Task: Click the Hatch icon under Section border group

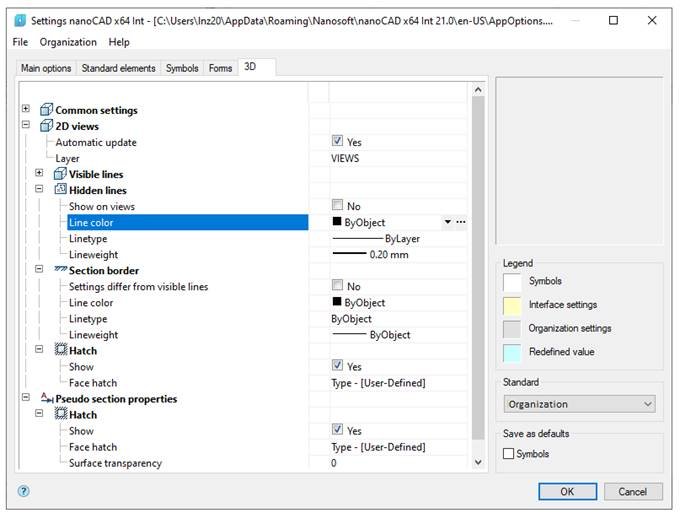Action: (61, 349)
